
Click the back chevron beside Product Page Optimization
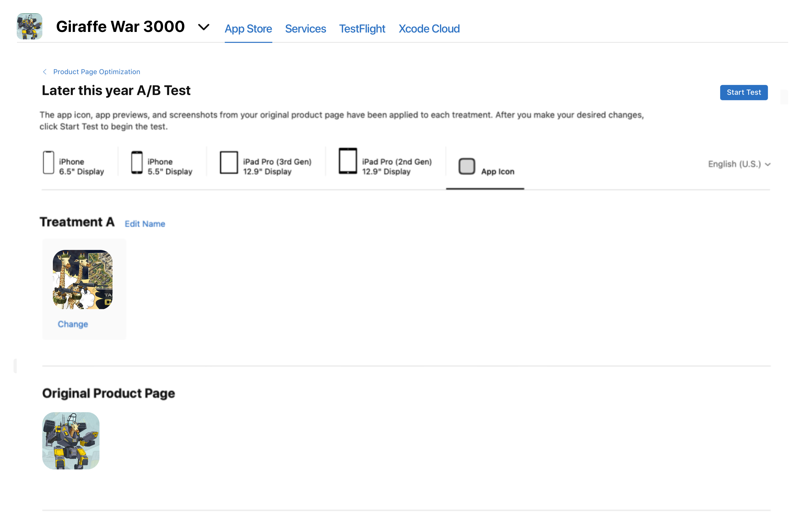point(45,72)
